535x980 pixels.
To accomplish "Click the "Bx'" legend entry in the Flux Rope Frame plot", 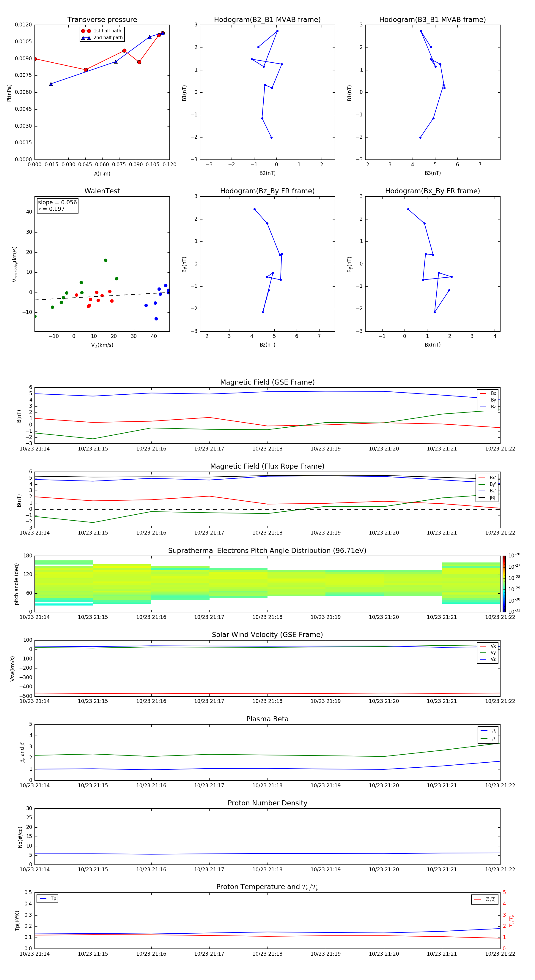I will click(487, 478).
